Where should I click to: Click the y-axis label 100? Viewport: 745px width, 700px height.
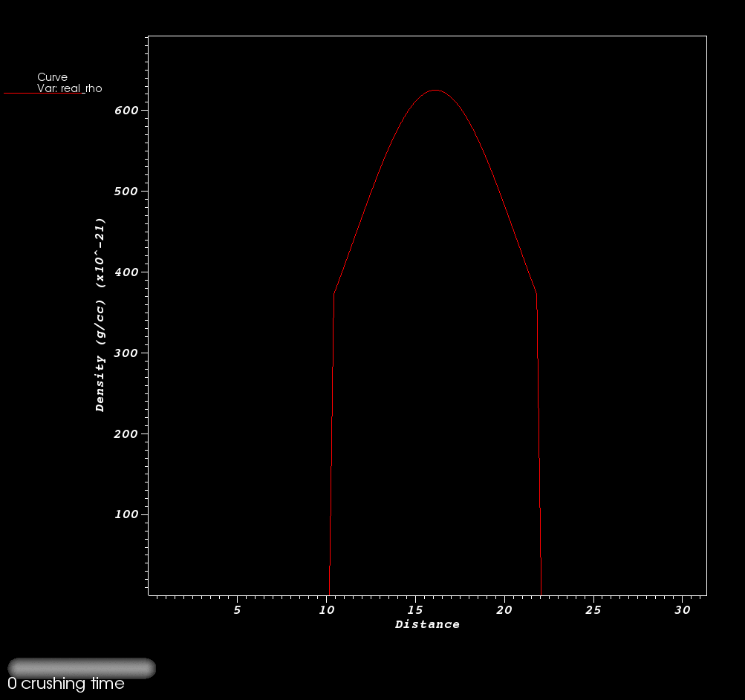click(126, 514)
